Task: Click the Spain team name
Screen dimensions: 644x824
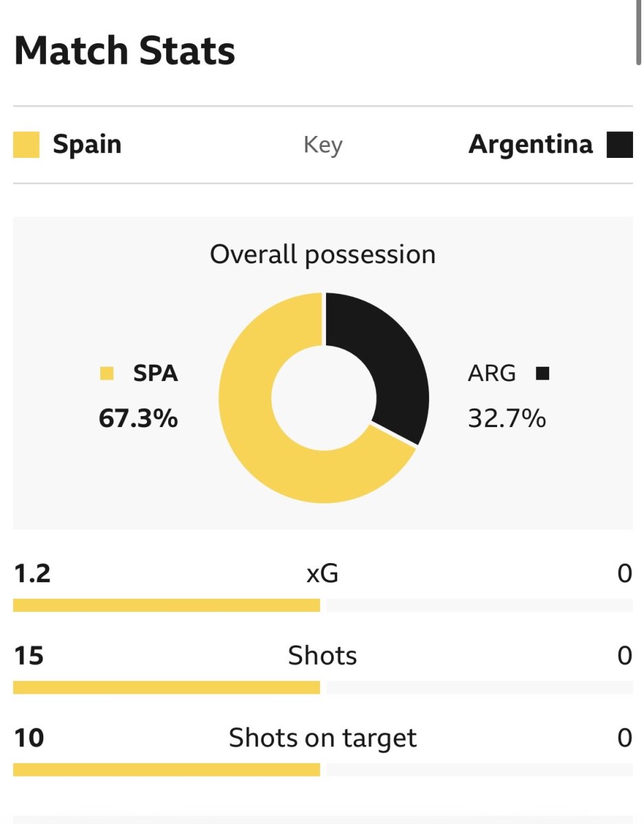Action: [x=87, y=145]
